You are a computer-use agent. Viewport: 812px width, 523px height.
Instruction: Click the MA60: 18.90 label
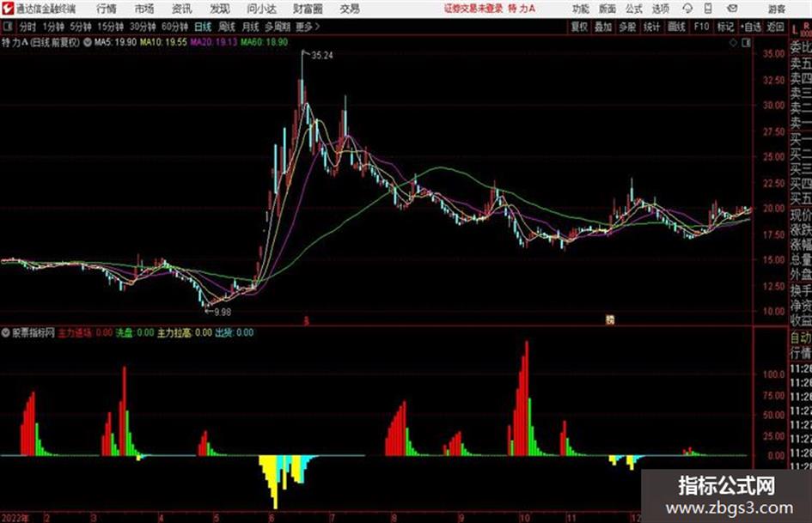point(264,42)
